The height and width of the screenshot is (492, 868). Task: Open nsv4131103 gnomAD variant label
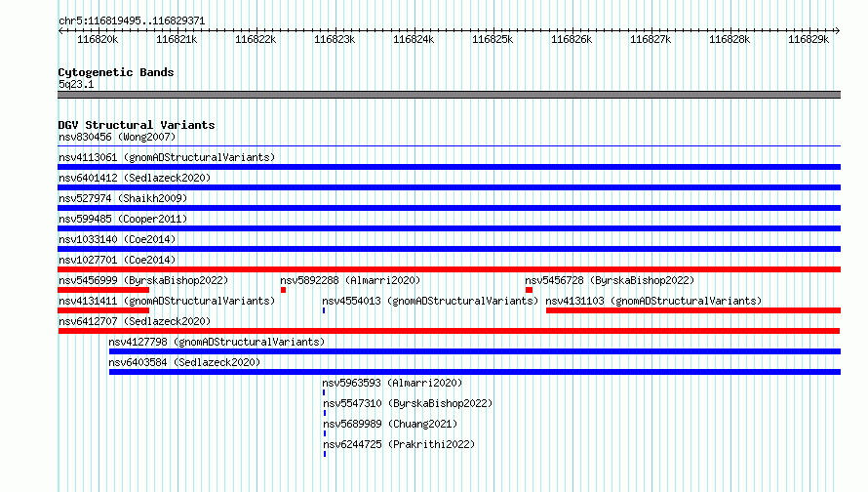coord(653,301)
